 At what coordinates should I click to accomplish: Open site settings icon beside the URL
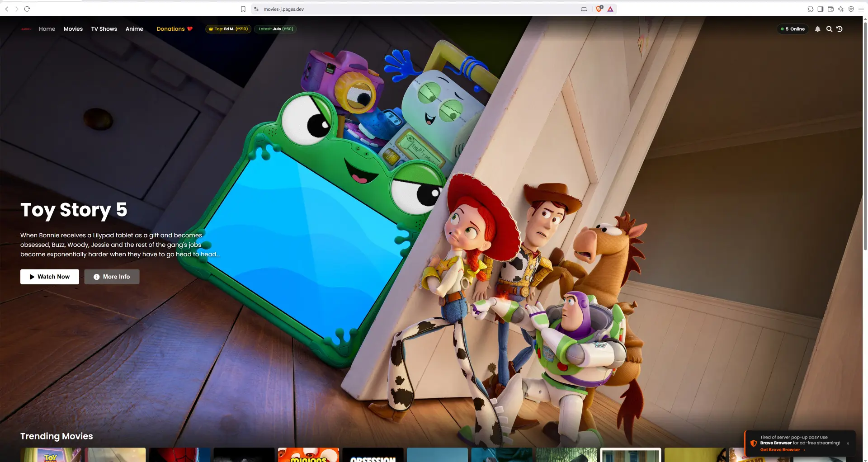tap(256, 9)
